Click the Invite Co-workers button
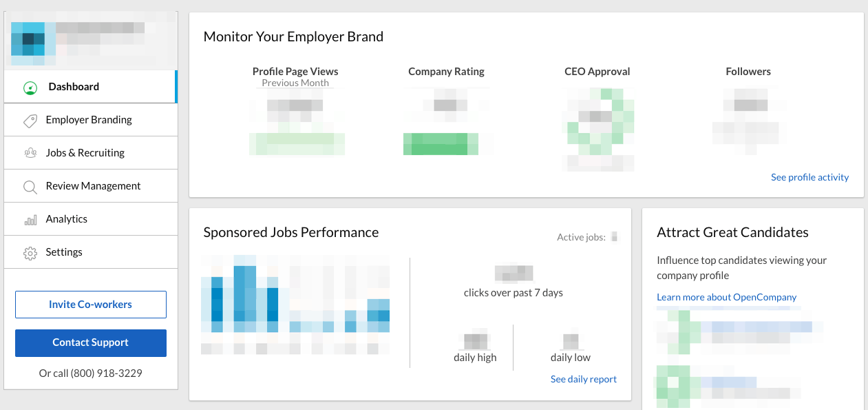The width and height of the screenshot is (868, 410). (90, 304)
